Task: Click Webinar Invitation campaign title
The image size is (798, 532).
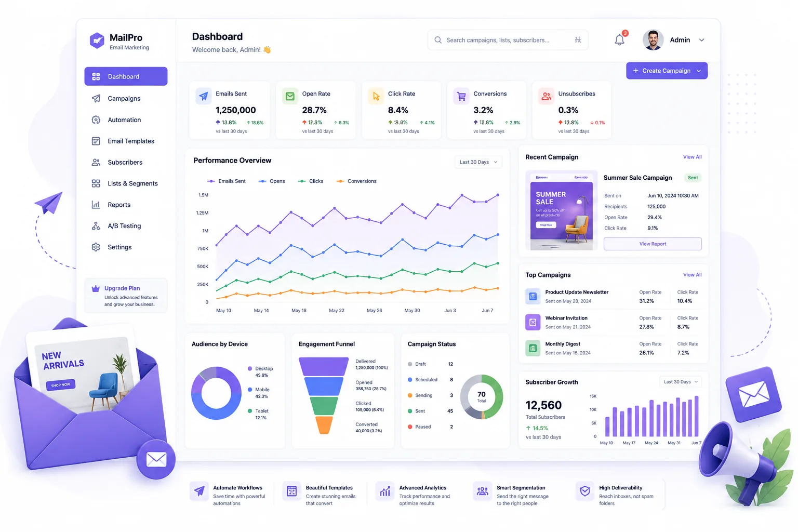Action: pyautogui.click(x=566, y=318)
